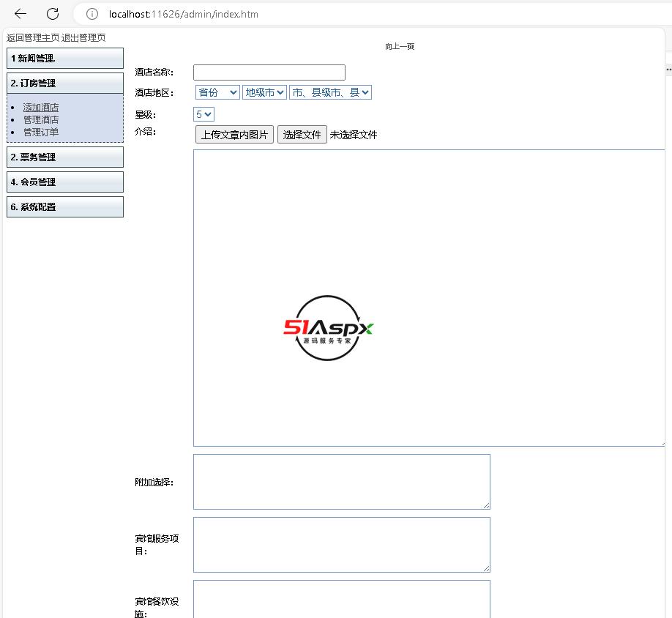Open the 市、县级市、县 district dropdown

[x=330, y=92]
